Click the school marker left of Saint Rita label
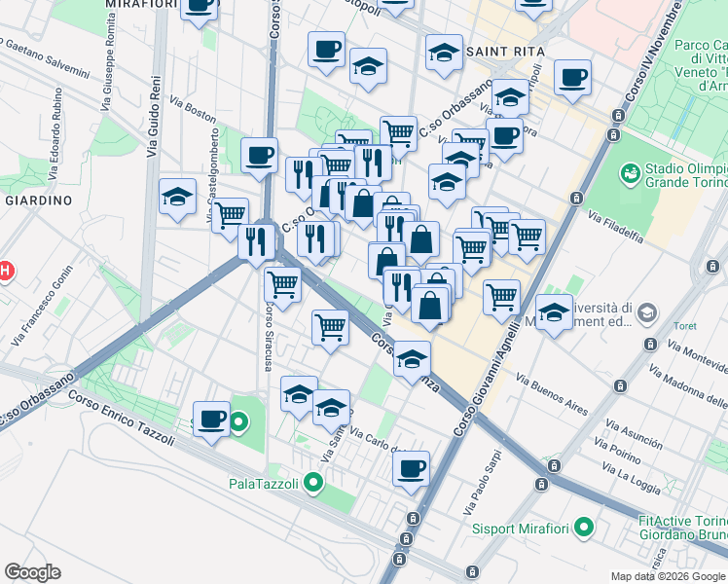 445,56
